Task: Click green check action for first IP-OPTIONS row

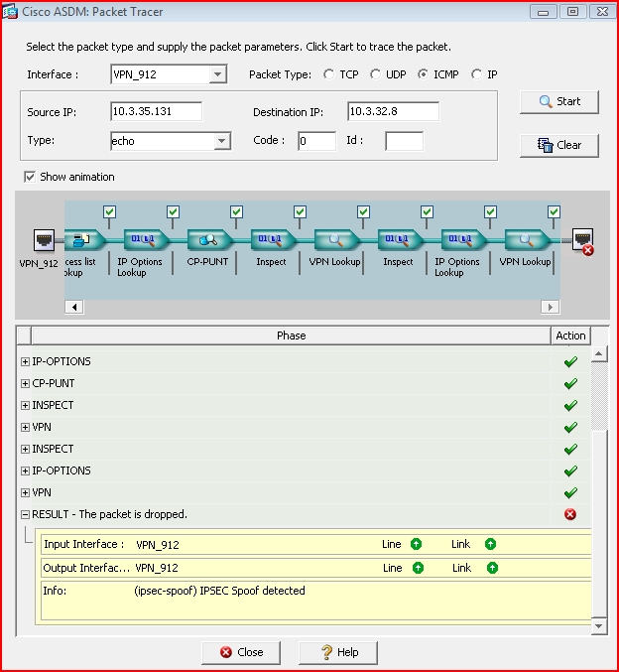Action: 570,362
